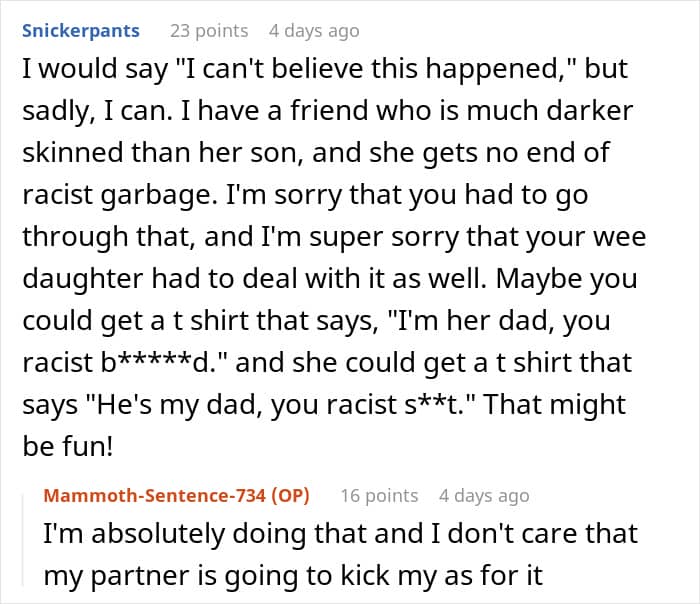Click the 16 points score
This screenshot has height=604, width=700.
tap(379, 495)
